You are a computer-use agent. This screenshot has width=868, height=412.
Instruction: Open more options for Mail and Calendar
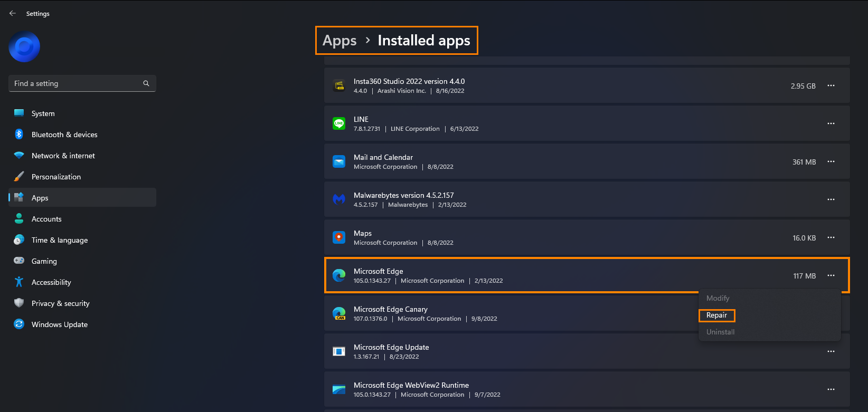click(831, 161)
